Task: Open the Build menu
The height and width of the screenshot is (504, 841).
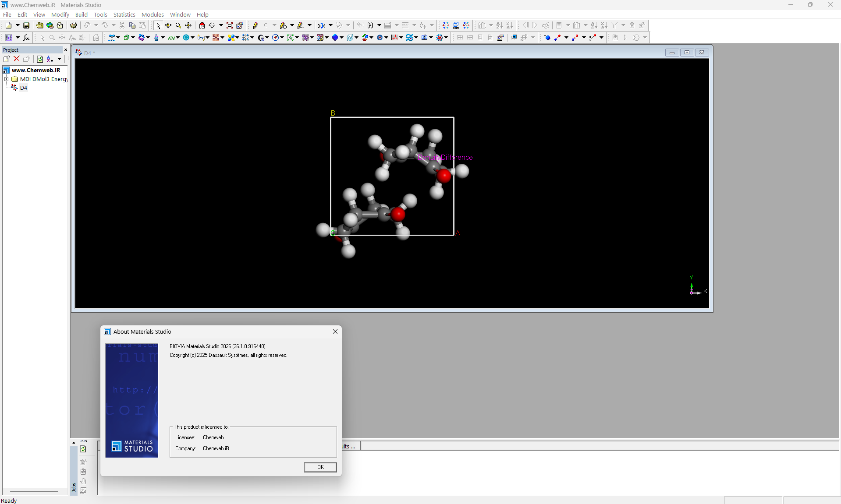Action: tap(82, 14)
